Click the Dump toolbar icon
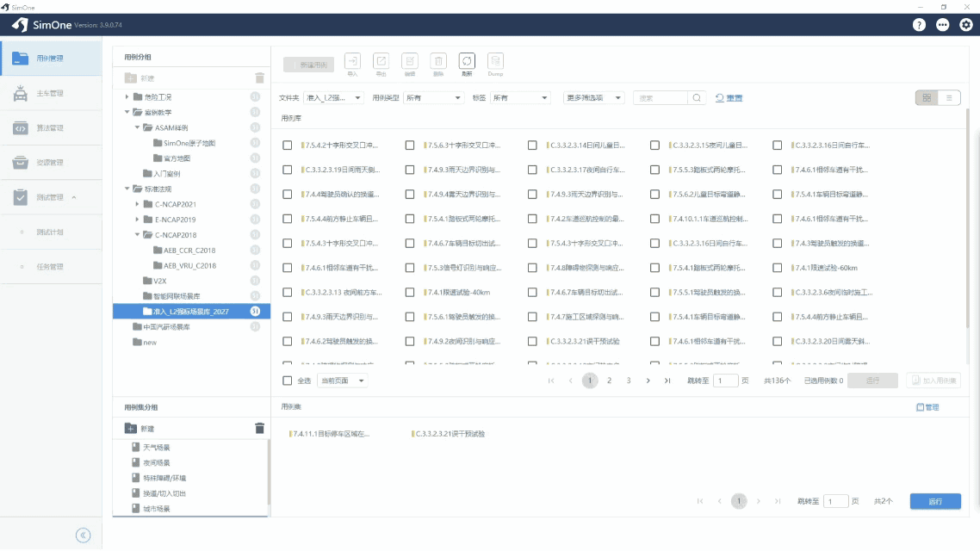Viewport: 980px width, 551px height. 495,61
